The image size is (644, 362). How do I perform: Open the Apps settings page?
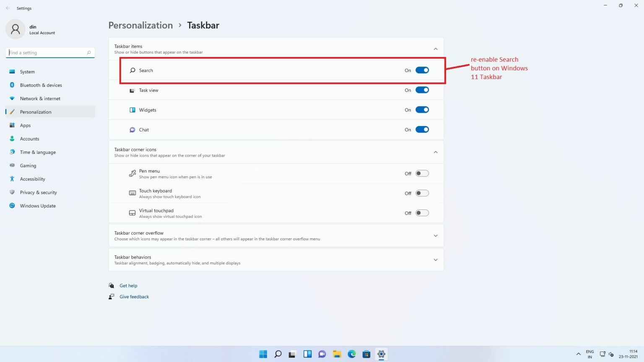25,125
